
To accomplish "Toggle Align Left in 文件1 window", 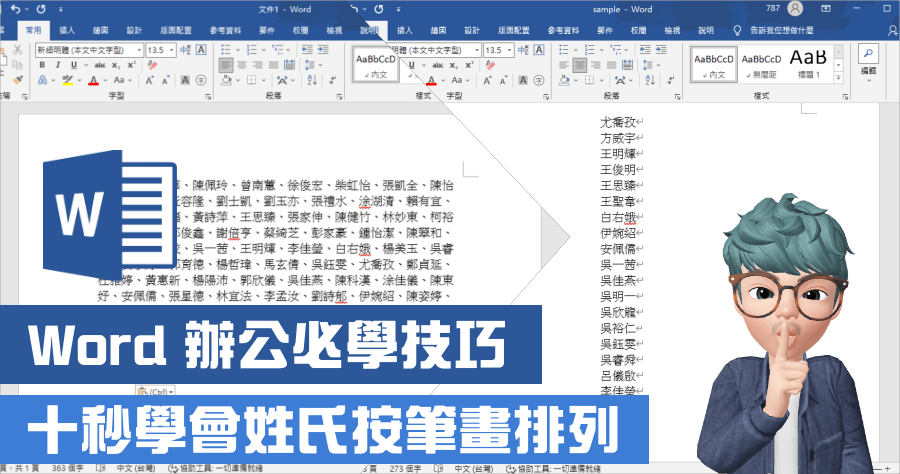I will pos(226,65).
